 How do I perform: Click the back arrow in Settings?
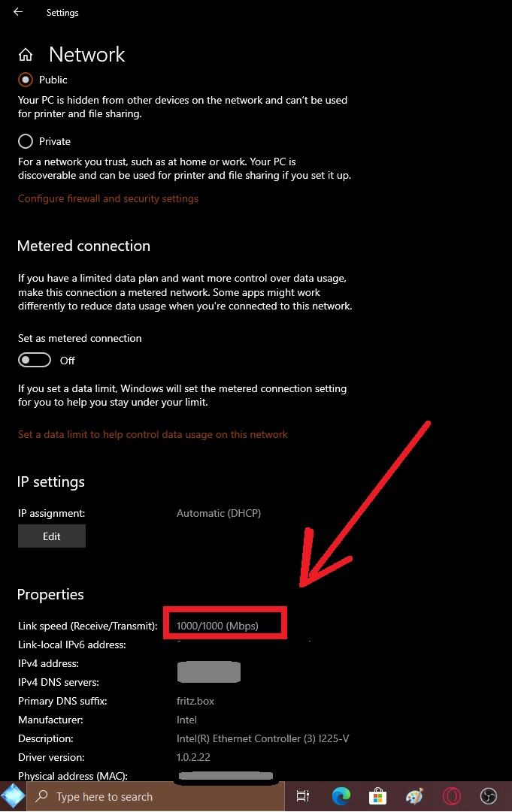(18, 12)
